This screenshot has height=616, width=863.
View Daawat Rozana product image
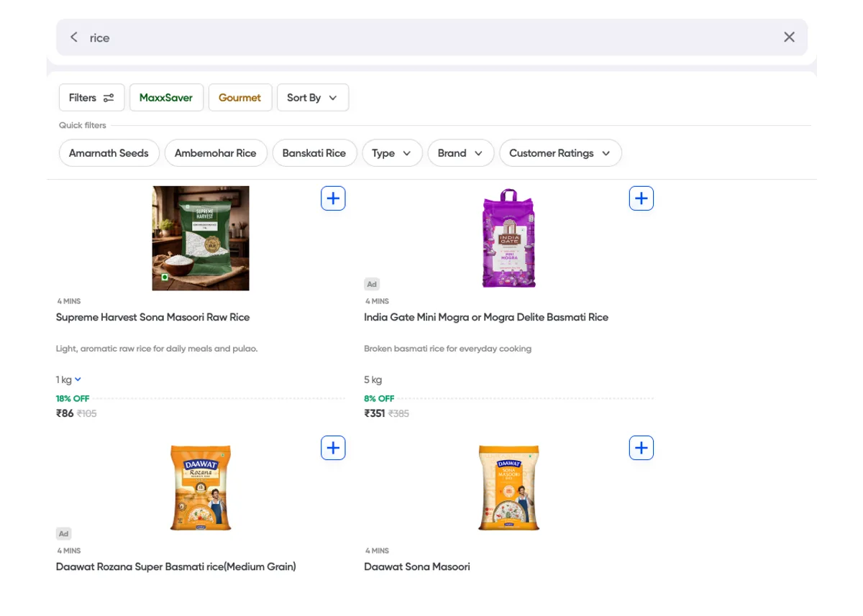pos(201,487)
